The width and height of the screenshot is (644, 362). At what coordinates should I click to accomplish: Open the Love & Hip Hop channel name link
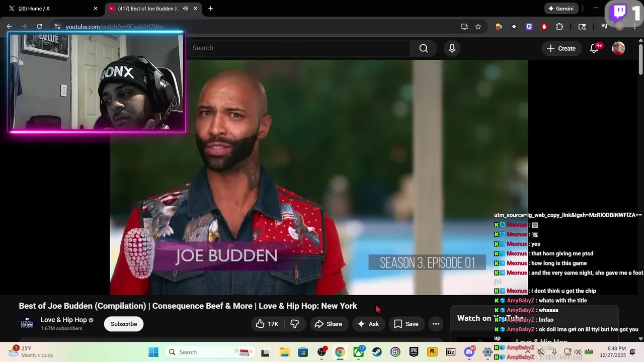pos(63,320)
